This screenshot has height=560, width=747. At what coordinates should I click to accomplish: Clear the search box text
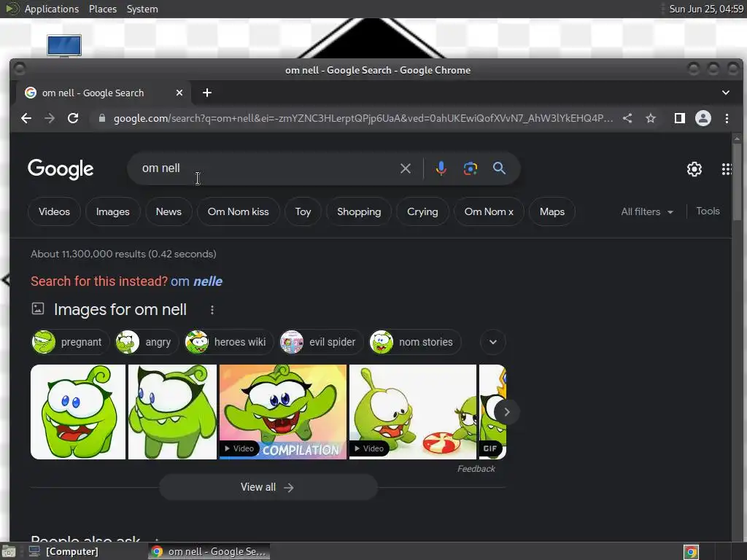[x=406, y=168]
